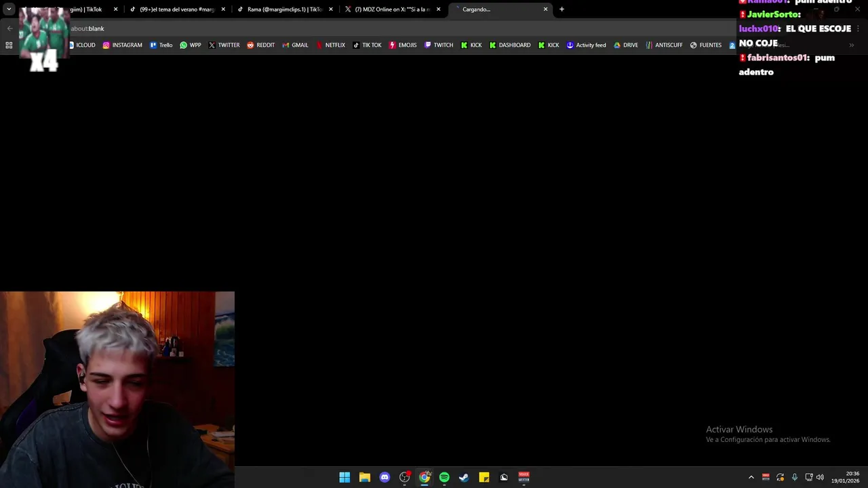Open the Activity feed bookmark
Screen dimensions: 868x488
point(586,45)
